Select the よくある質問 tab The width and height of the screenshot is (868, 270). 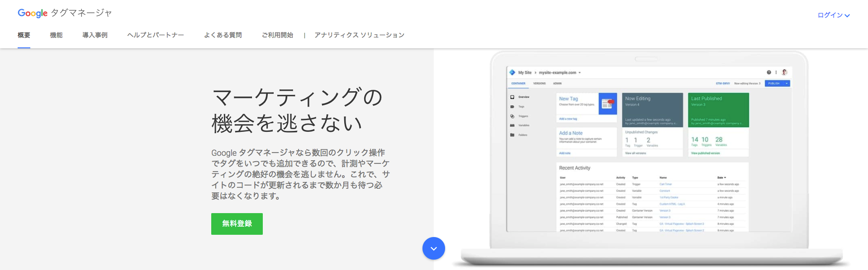pos(223,35)
